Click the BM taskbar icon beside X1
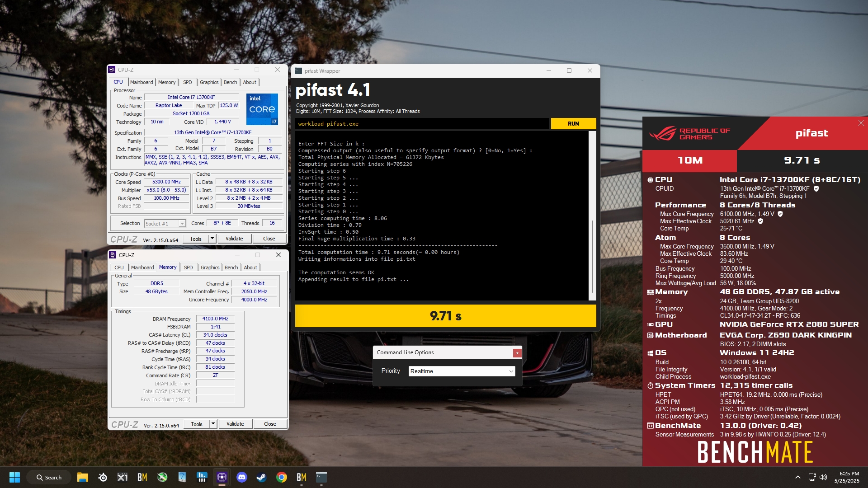The height and width of the screenshot is (488, 868). 142,477
